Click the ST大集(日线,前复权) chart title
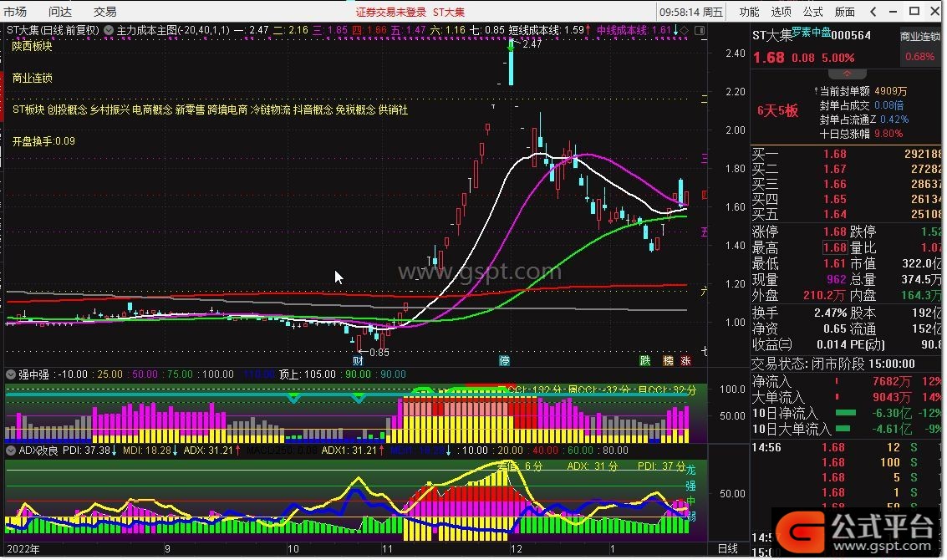Viewport: 947px width, 560px height. 53,29
